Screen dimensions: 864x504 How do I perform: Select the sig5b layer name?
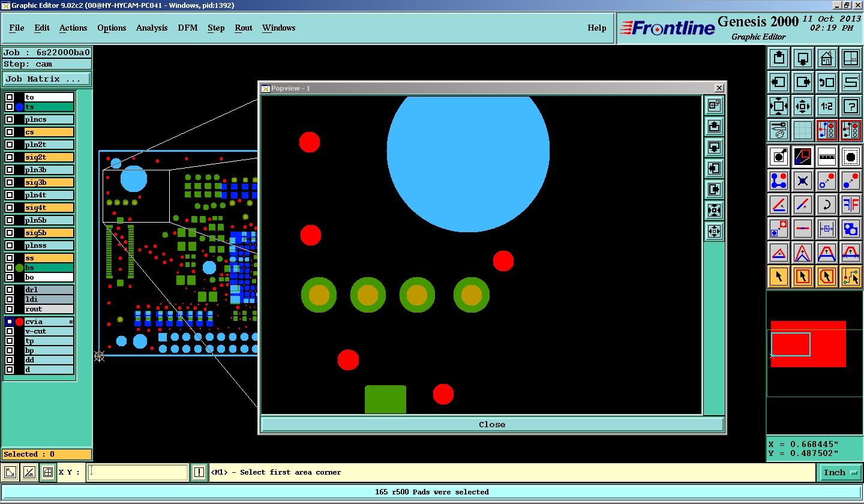[49, 233]
